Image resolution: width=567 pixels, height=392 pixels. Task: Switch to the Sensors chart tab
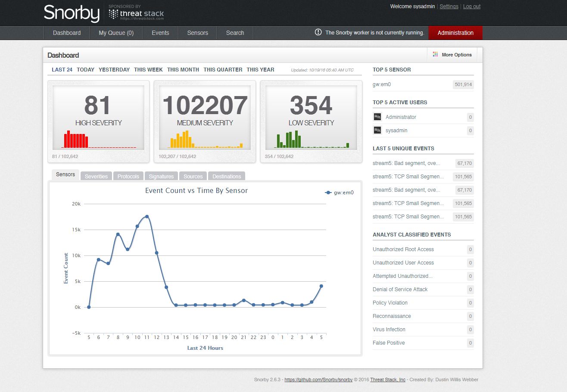tap(65, 174)
